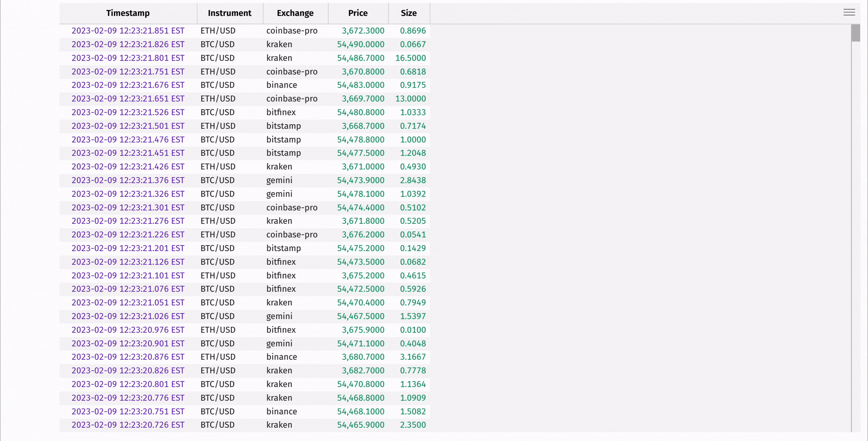Sort the table by Exchange column

[x=295, y=13]
